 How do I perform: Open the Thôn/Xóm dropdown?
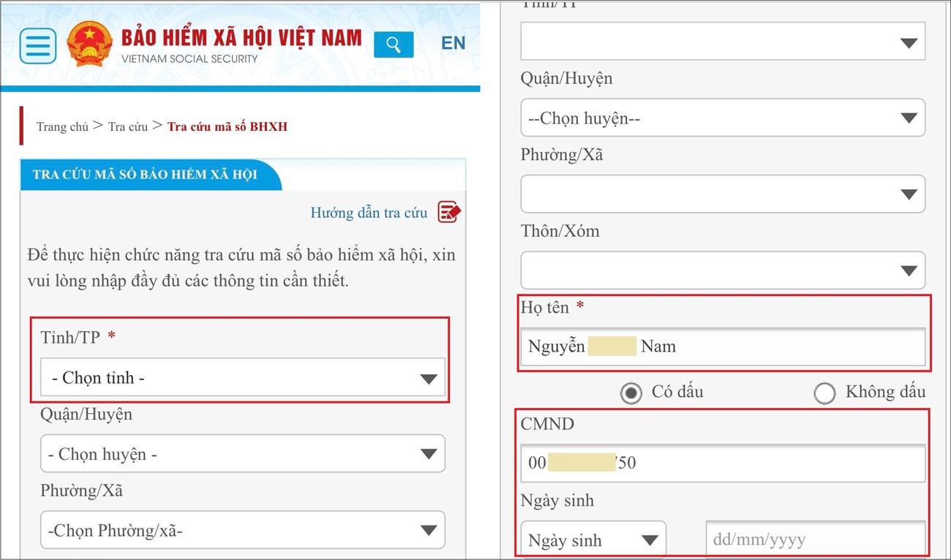coord(722,270)
